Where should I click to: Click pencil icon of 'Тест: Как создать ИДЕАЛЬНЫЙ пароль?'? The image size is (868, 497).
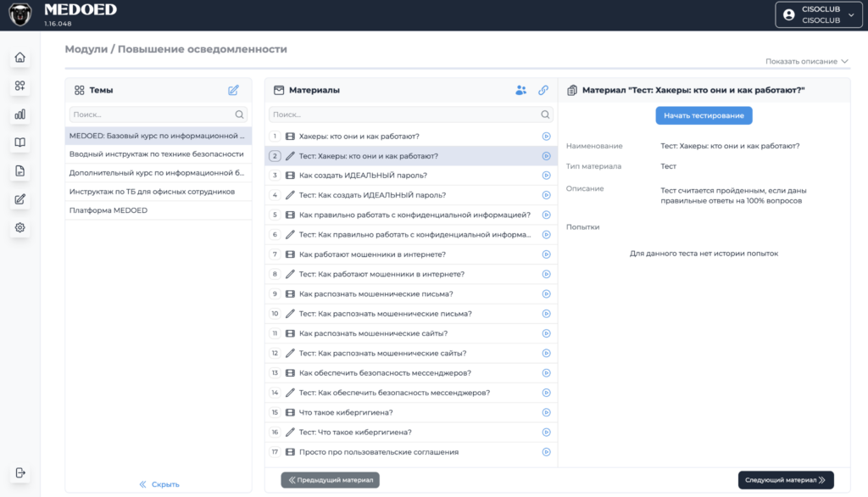(x=290, y=195)
